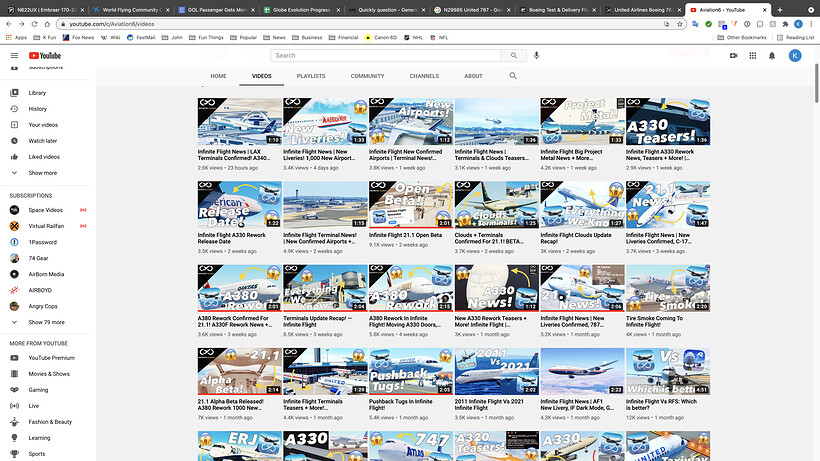Expand Show more under Liked videos
The width and height of the screenshot is (820, 461).
coord(45,173)
